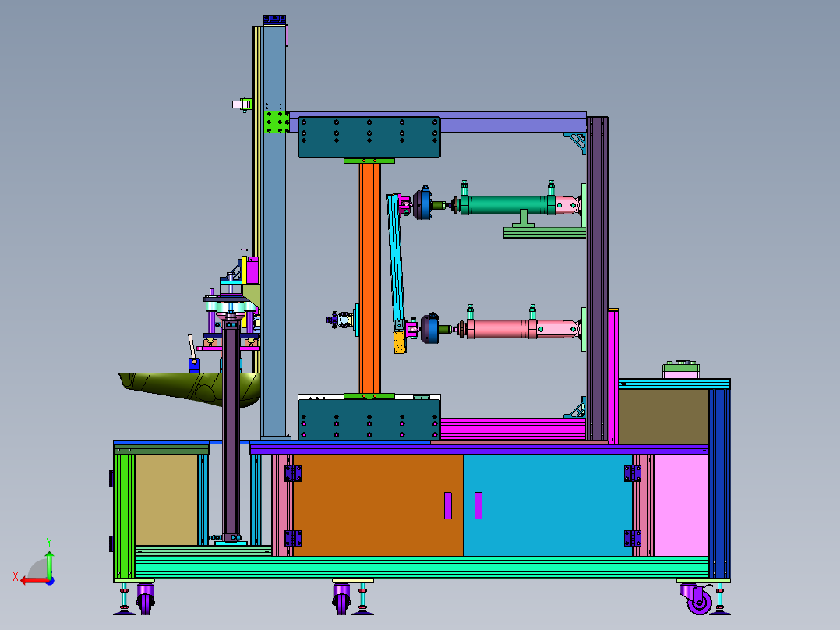Select the upper green pneumatic cylinder

(x=508, y=205)
